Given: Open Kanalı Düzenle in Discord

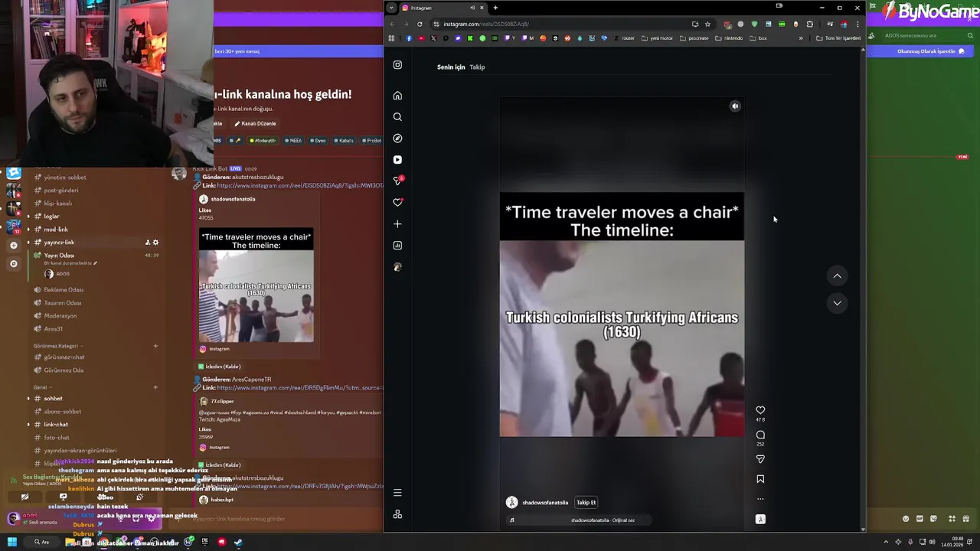Looking at the screenshot, I should click(x=255, y=123).
